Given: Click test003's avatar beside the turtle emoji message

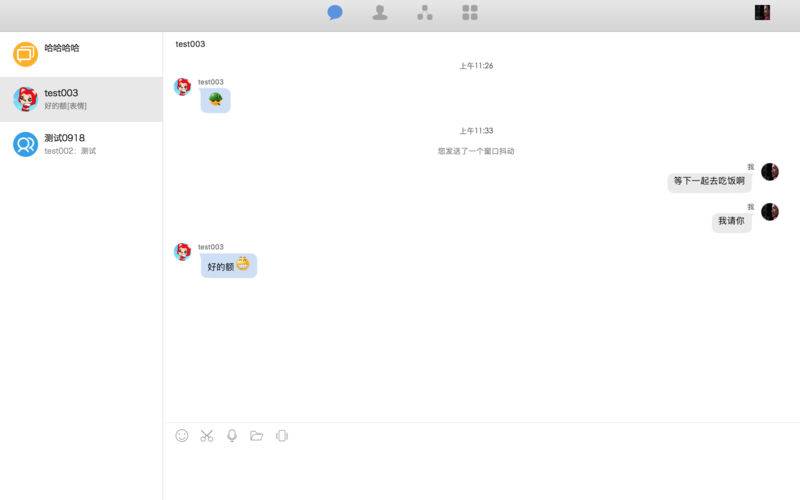Looking at the screenshot, I should pyautogui.click(x=183, y=87).
